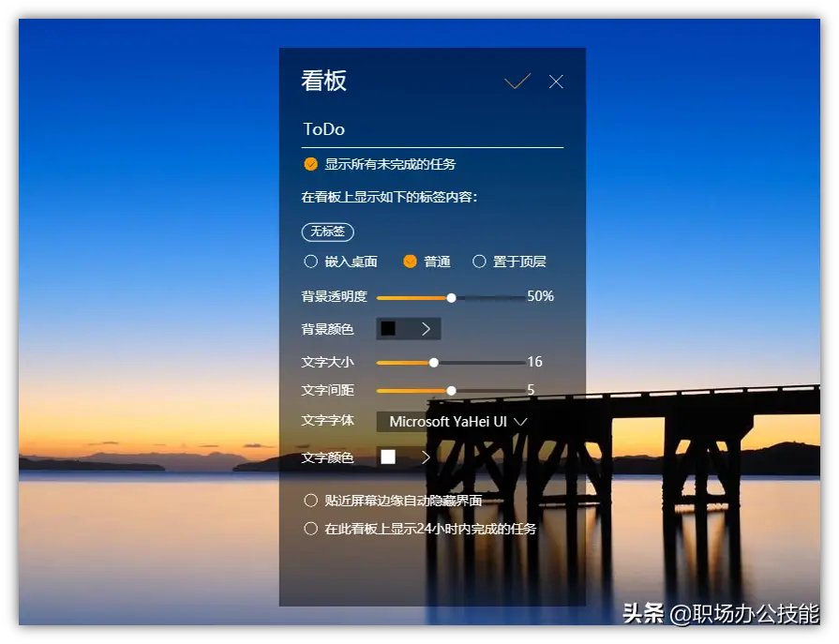Image resolution: width=839 pixels, height=644 pixels.
Task: Select the 普通 radio button
Action: 410,262
